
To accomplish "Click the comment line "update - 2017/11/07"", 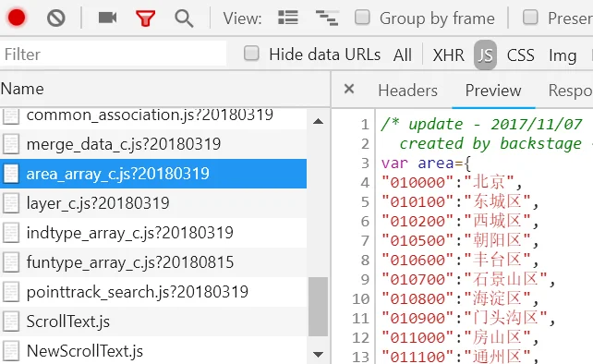I will point(481,124).
